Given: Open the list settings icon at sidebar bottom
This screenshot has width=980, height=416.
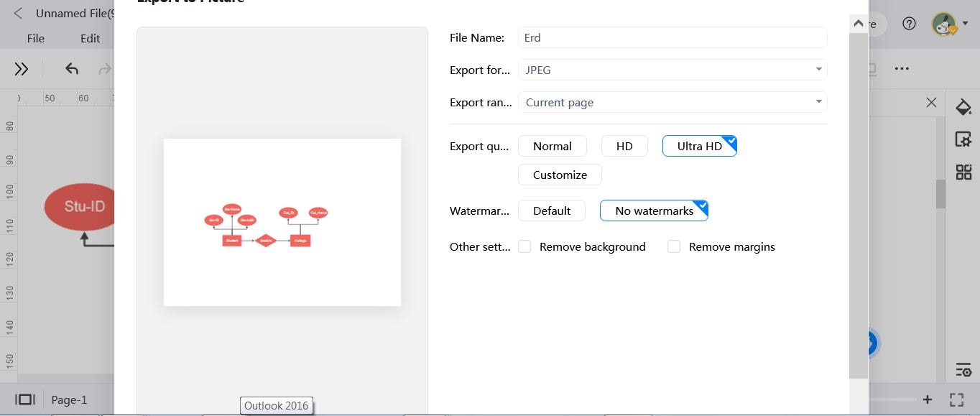Looking at the screenshot, I should pos(963,370).
